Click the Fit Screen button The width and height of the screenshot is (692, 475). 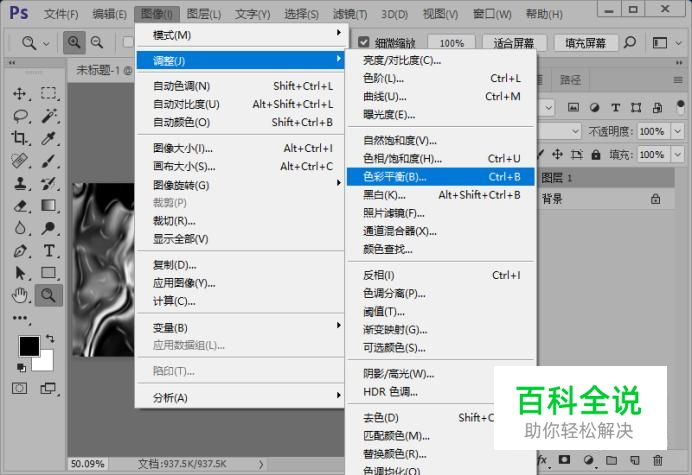pyautogui.click(x=514, y=43)
